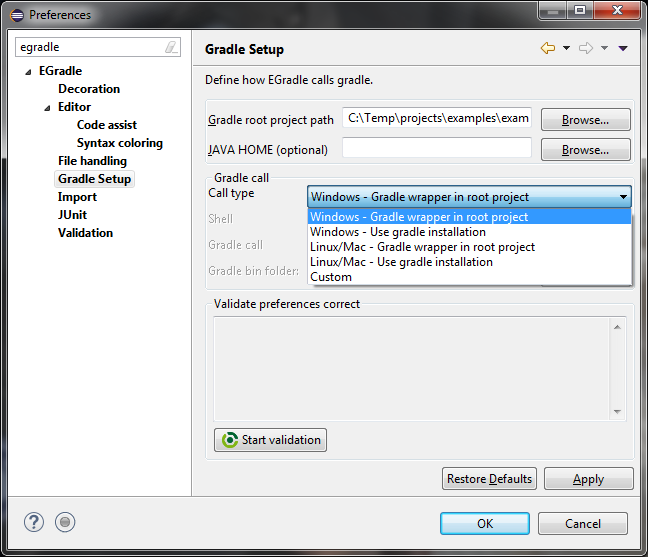648x557 pixels.
Task: Click the Start validation button
Action: coord(270,440)
